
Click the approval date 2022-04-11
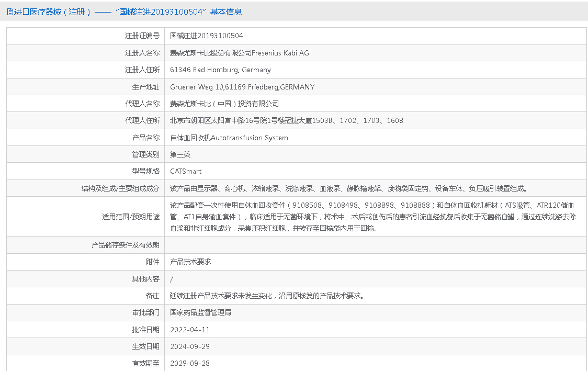point(190,330)
